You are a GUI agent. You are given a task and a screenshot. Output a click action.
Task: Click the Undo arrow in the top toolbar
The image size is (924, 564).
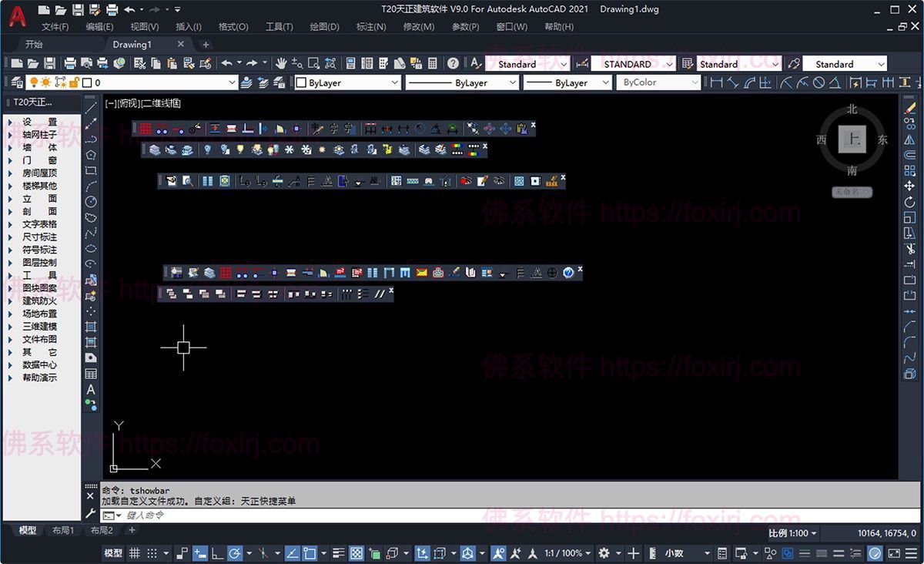[x=226, y=63]
